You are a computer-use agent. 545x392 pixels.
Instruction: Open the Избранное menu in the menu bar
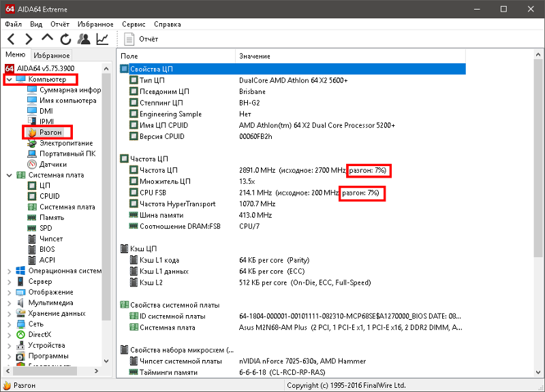95,24
